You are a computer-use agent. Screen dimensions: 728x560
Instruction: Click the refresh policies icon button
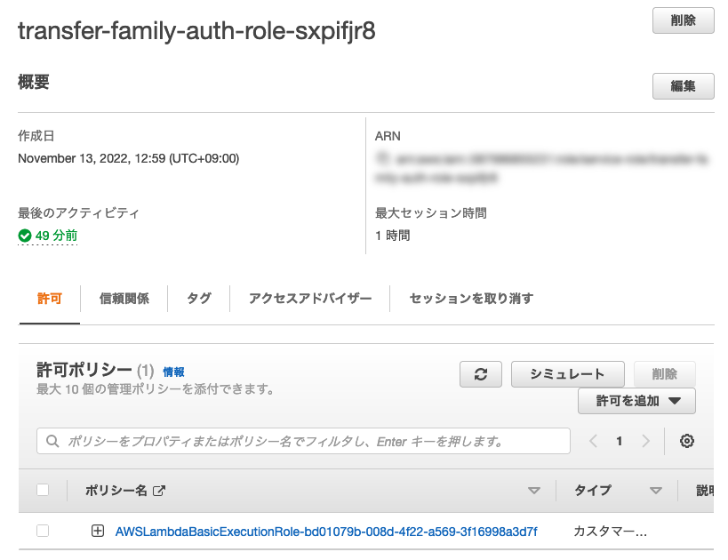click(x=481, y=374)
